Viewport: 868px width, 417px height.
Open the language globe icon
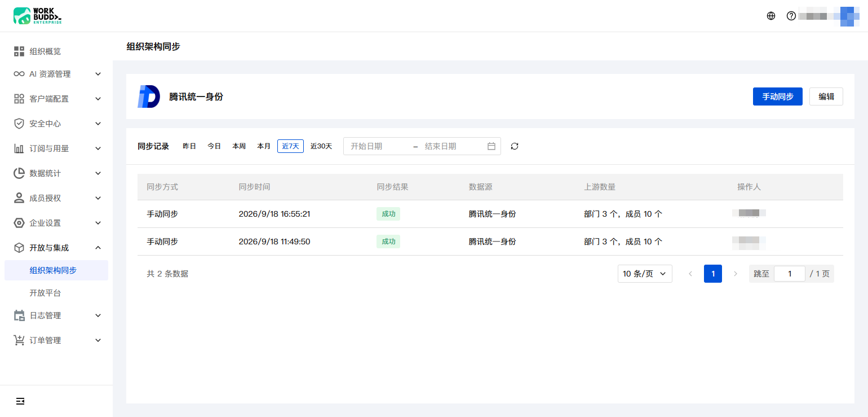tap(771, 16)
